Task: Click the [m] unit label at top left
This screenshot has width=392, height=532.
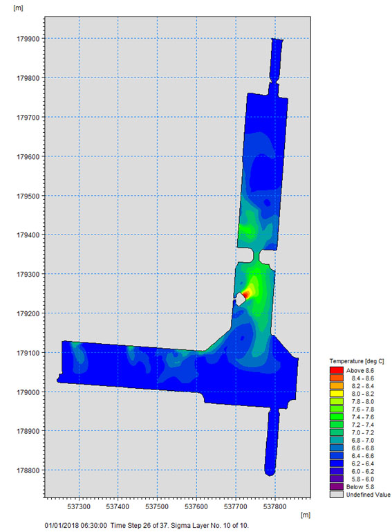Action: [18, 8]
